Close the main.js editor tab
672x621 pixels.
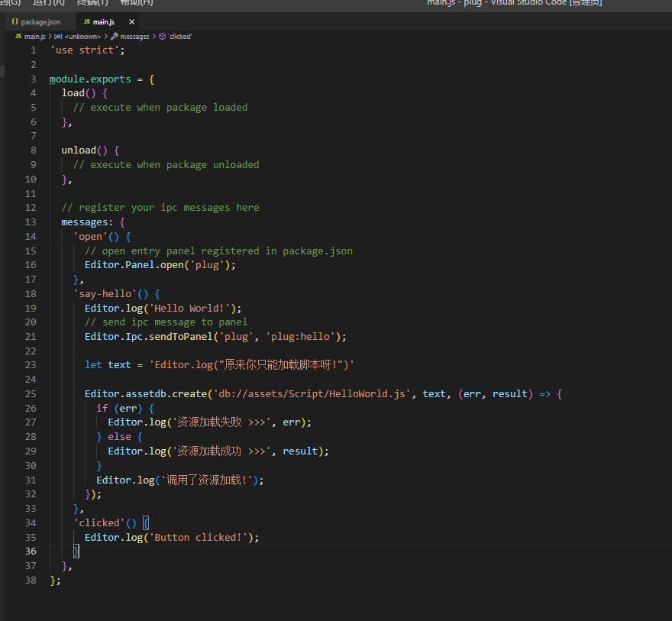132,22
